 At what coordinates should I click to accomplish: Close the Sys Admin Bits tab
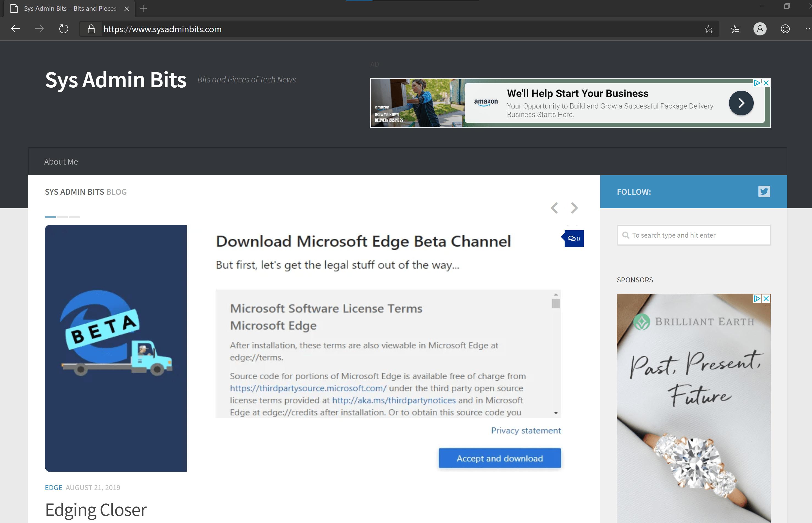click(x=127, y=9)
